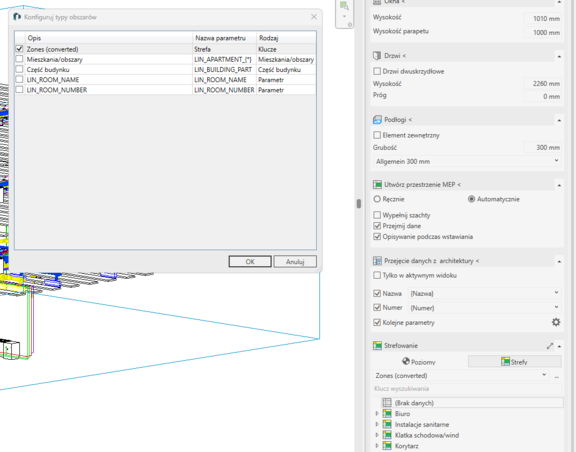Expand the Korytarz tree node
The width and height of the screenshot is (576, 452).
pyautogui.click(x=377, y=446)
